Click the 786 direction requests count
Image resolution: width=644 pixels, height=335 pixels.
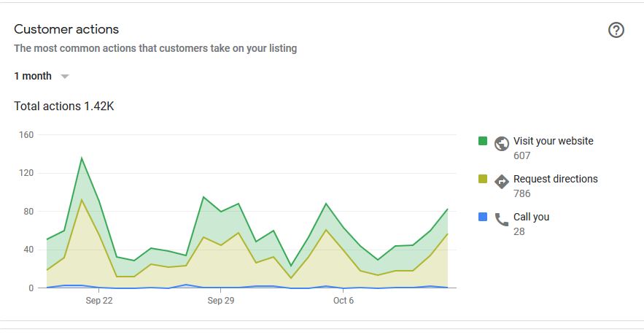tap(521, 193)
